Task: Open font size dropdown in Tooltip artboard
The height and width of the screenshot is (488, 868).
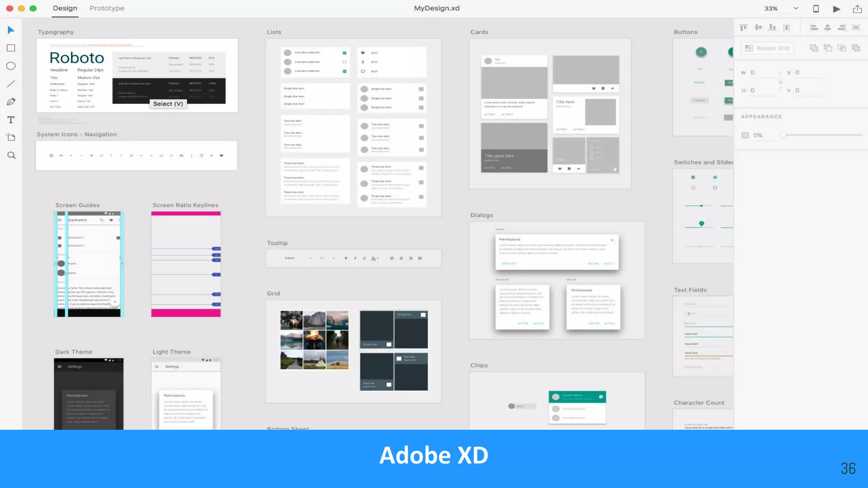Action: point(334,258)
